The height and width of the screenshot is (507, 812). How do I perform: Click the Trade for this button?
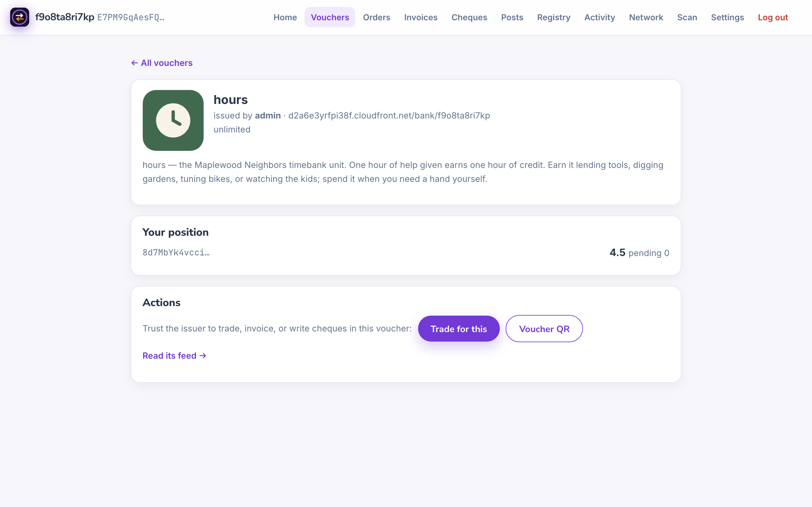tap(459, 329)
